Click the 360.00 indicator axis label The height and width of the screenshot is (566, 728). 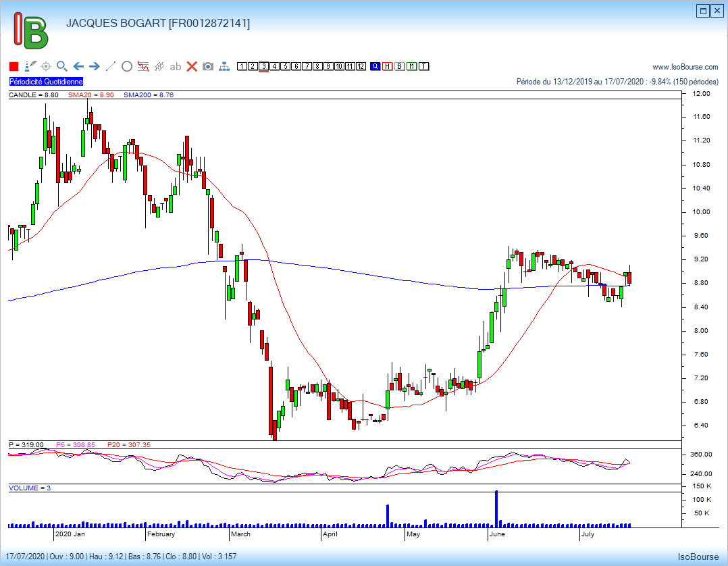[x=701, y=454]
